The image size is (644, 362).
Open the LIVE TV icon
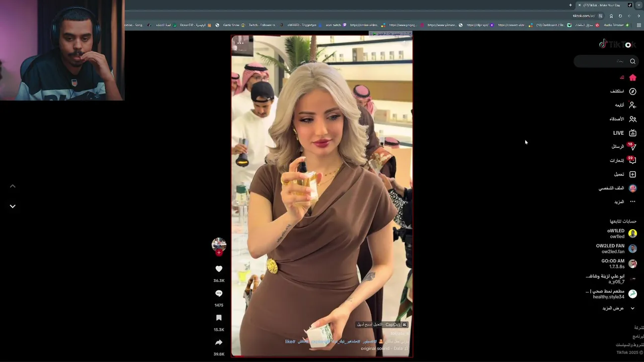point(632,133)
